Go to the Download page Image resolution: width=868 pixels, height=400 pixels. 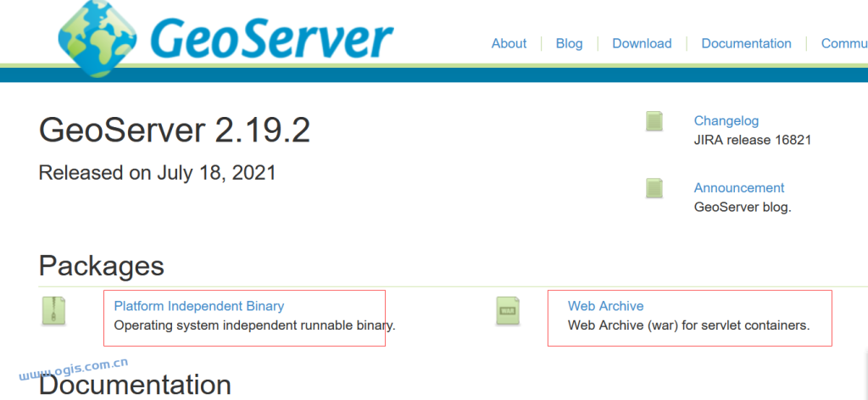pos(642,44)
